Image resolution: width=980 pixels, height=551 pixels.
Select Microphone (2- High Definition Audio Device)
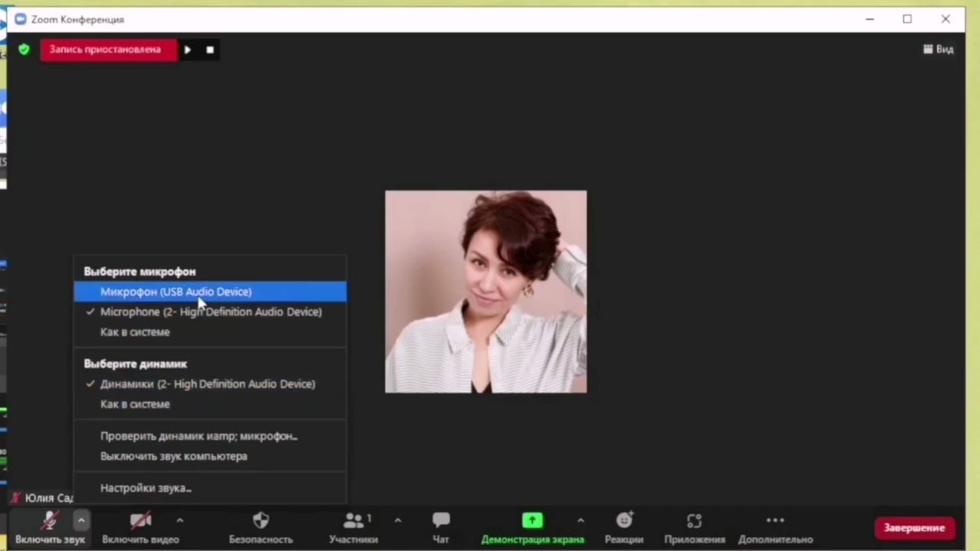point(210,311)
